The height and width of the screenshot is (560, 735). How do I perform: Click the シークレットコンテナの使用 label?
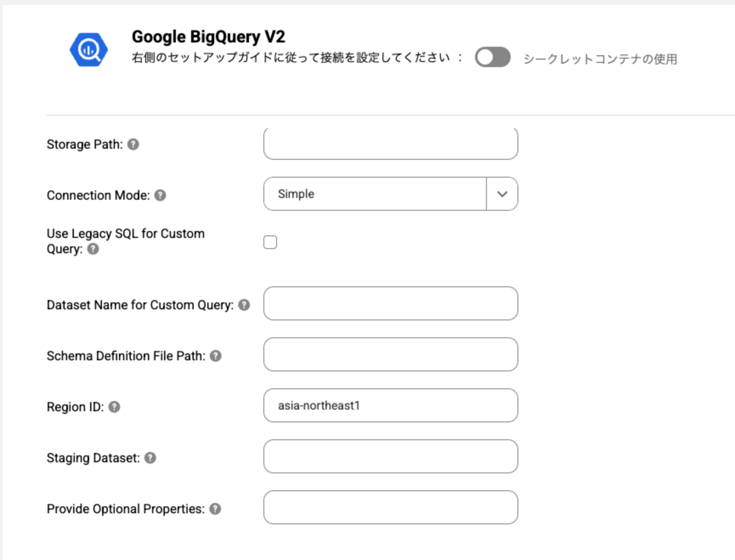point(600,59)
